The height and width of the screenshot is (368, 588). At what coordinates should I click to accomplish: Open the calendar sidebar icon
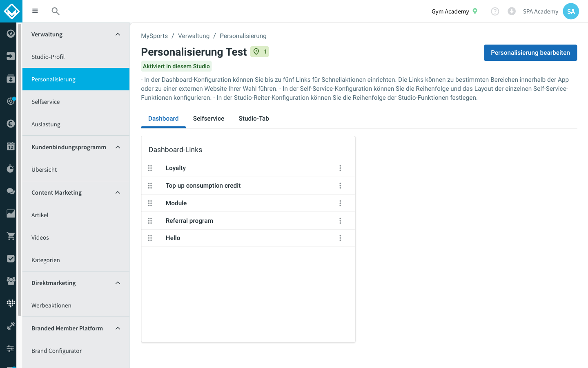click(11, 146)
